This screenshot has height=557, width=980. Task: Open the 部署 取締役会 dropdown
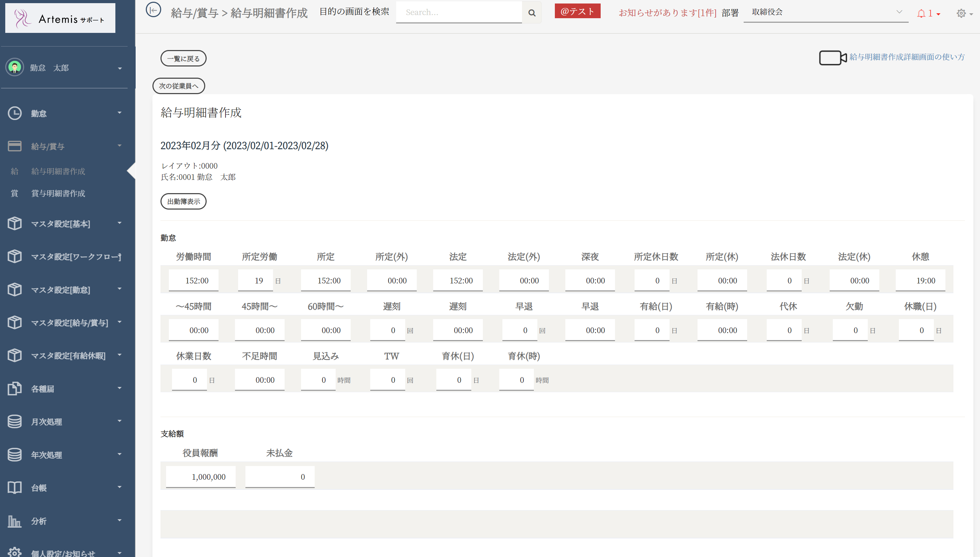point(825,12)
